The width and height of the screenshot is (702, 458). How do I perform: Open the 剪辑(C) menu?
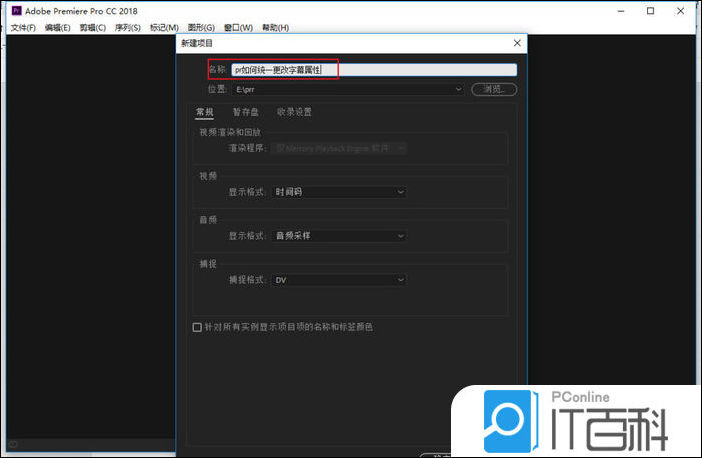click(x=93, y=28)
